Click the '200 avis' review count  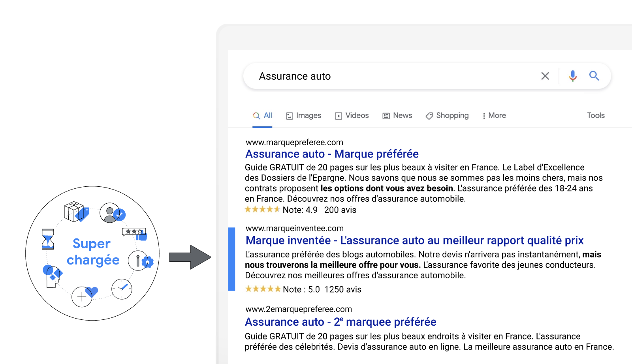coord(340,210)
